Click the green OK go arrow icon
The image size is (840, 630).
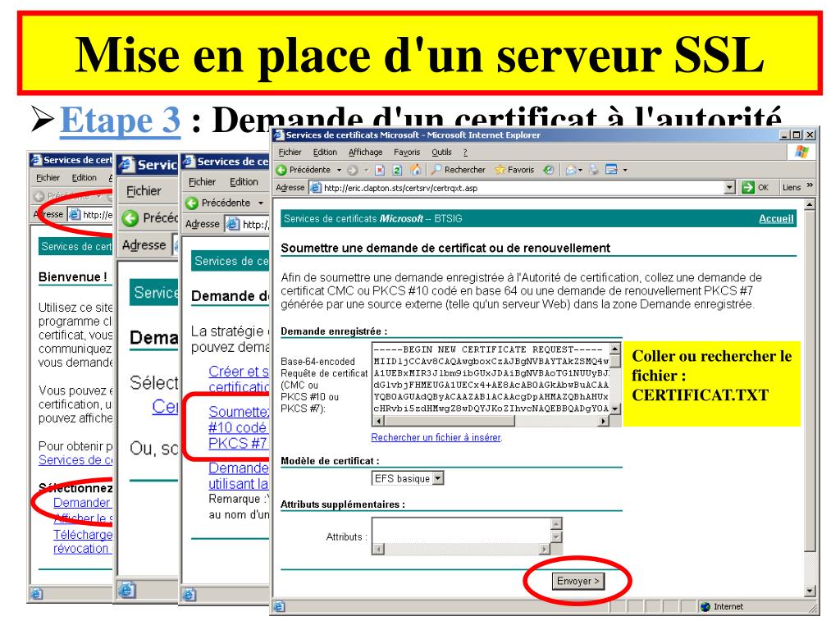(x=748, y=188)
